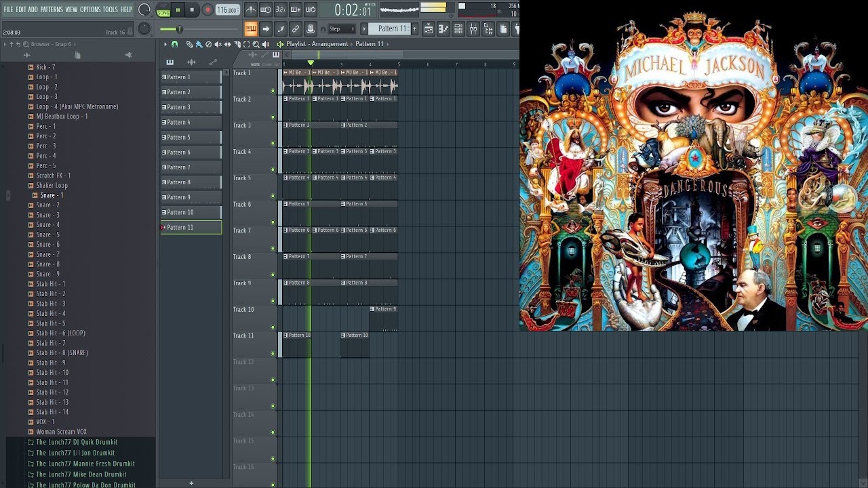
Task: Open the Mixer view icon
Action: click(x=473, y=28)
